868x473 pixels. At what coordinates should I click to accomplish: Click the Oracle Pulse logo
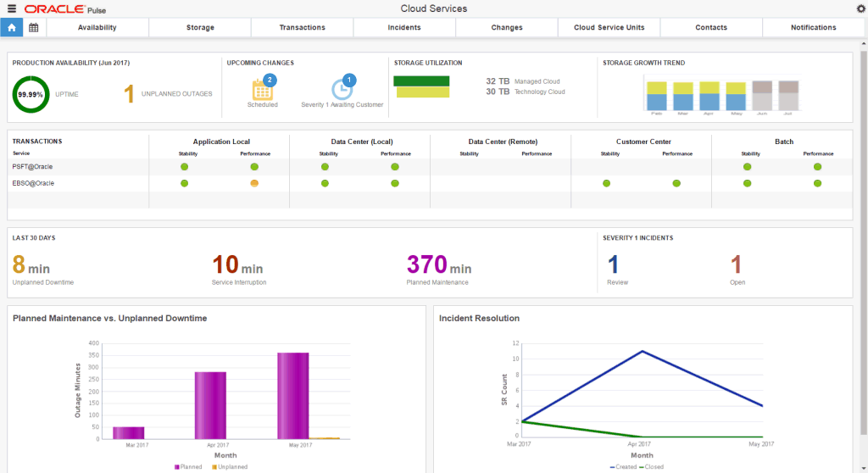point(65,9)
